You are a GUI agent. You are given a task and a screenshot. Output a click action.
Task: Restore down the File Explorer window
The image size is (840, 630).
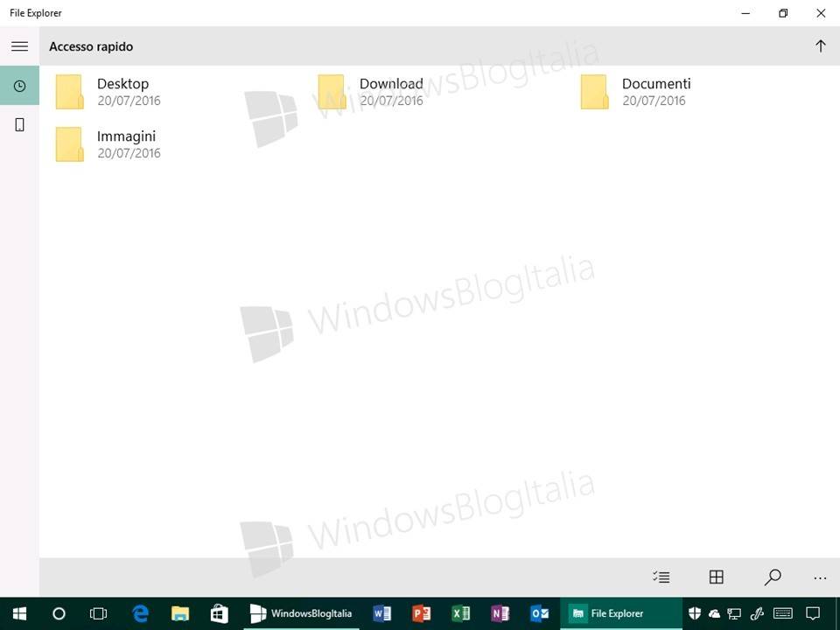pyautogui.click(x=783, y=13)
